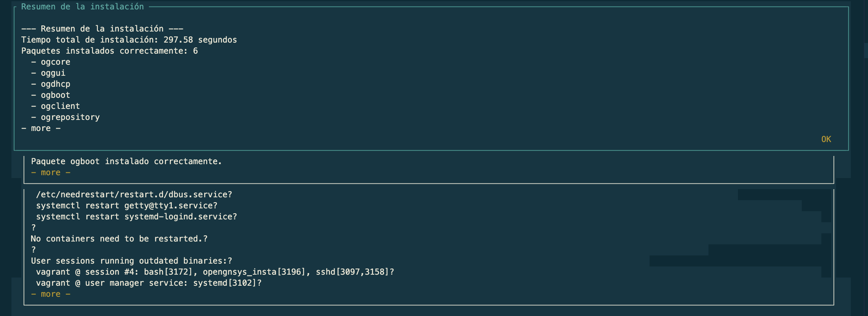This screenshot has height=316, width=868.
Task: Select the ogclient package entry
Action: (x=60, y=106)
